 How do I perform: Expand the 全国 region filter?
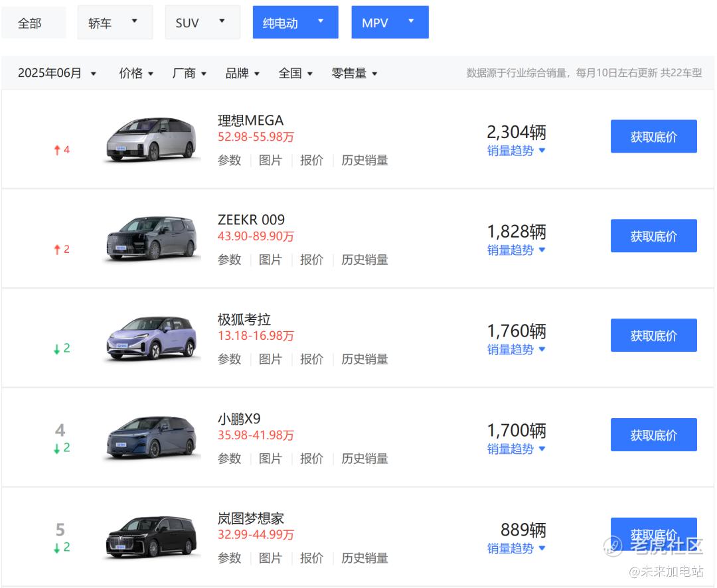point(295,73)
